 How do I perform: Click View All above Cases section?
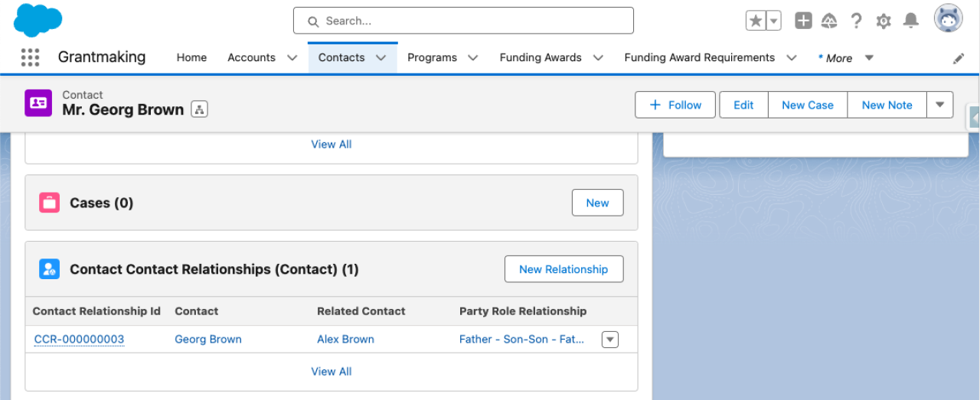(x=332, y=144)
